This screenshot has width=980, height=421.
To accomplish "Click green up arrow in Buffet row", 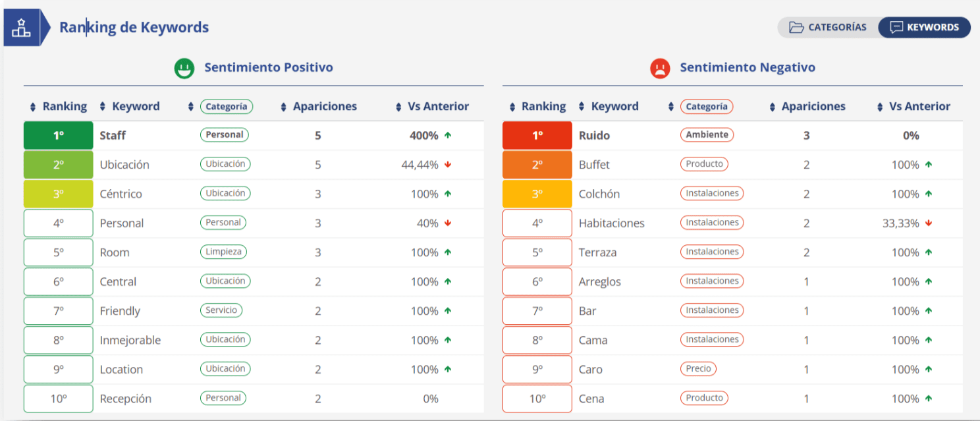I will click(x=929, y=165).
